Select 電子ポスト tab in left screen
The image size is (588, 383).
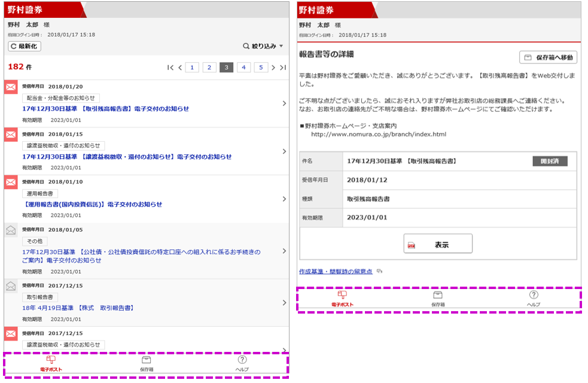pos(51,363)
